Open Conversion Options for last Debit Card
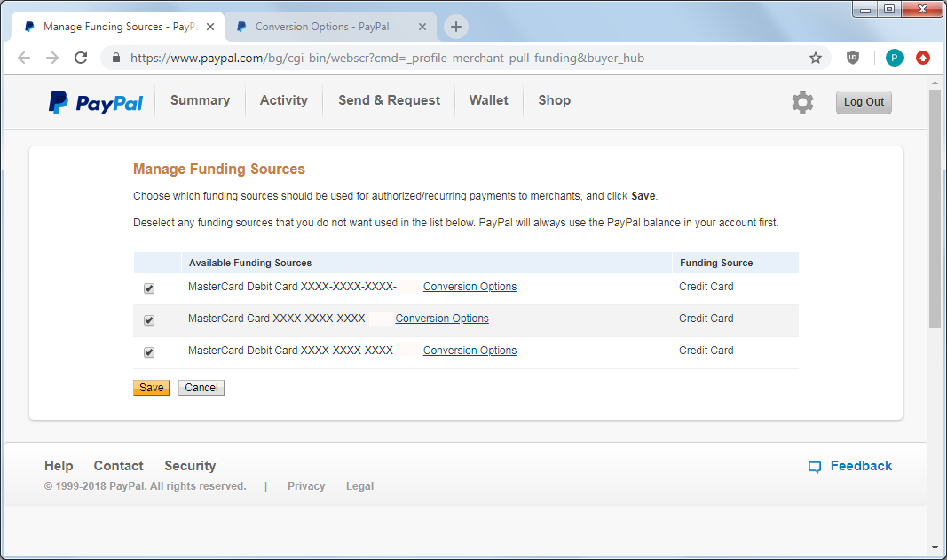The image size is (947, 560). click(470, 351)
